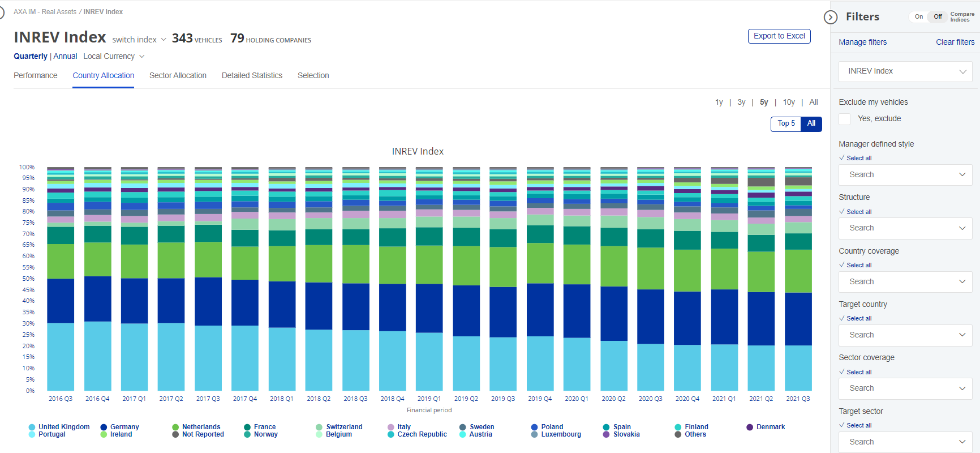
Task: Open Sector coverage Search dropdown
Action: tap(905, 388)
